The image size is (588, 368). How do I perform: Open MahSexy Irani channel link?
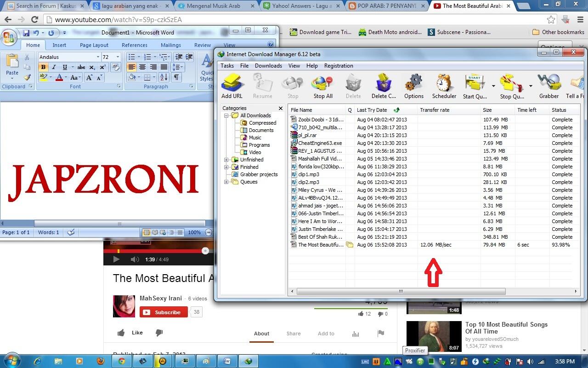point(161,298)
